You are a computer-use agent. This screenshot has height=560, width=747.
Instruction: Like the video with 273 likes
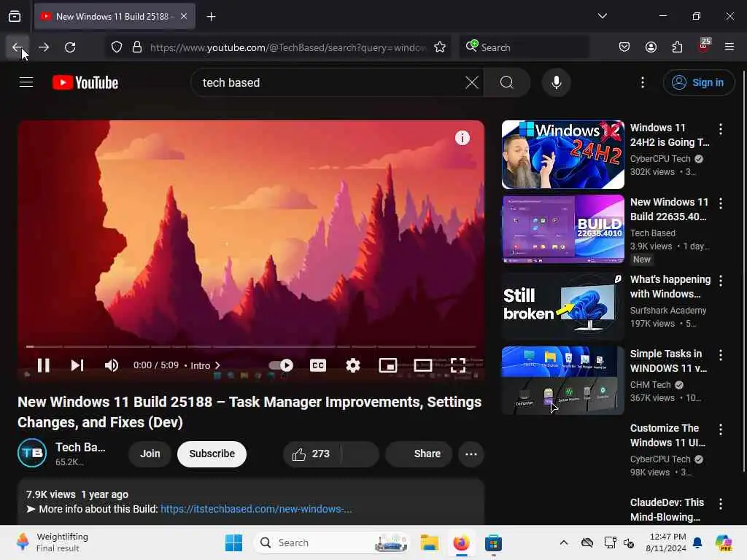click(x=311, y=454)
